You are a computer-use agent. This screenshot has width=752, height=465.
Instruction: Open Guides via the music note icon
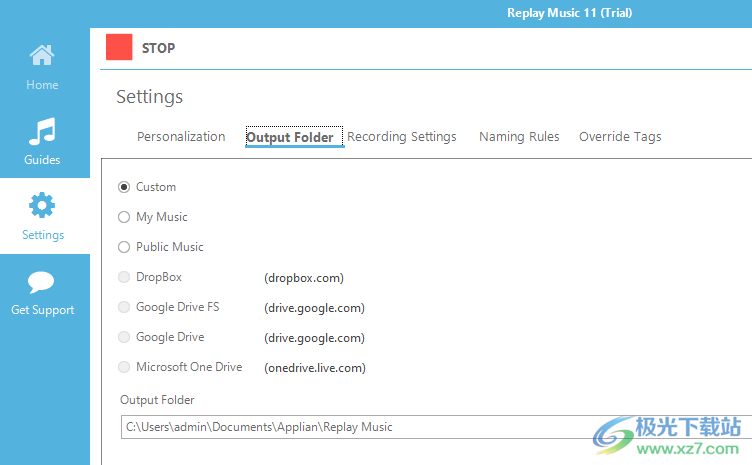(x=42, y=131)
